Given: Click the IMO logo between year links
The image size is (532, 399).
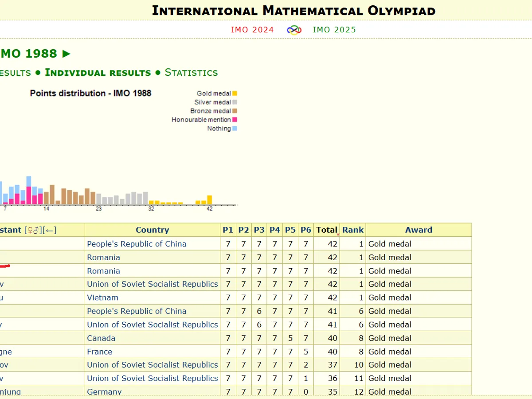Looking at the screenshot, I should coord(294,30).
